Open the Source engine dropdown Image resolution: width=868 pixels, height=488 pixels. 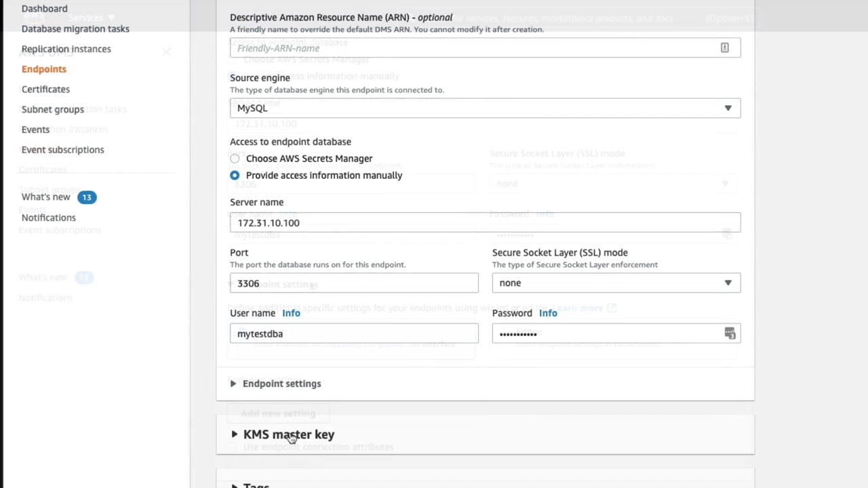coord(485,108)
